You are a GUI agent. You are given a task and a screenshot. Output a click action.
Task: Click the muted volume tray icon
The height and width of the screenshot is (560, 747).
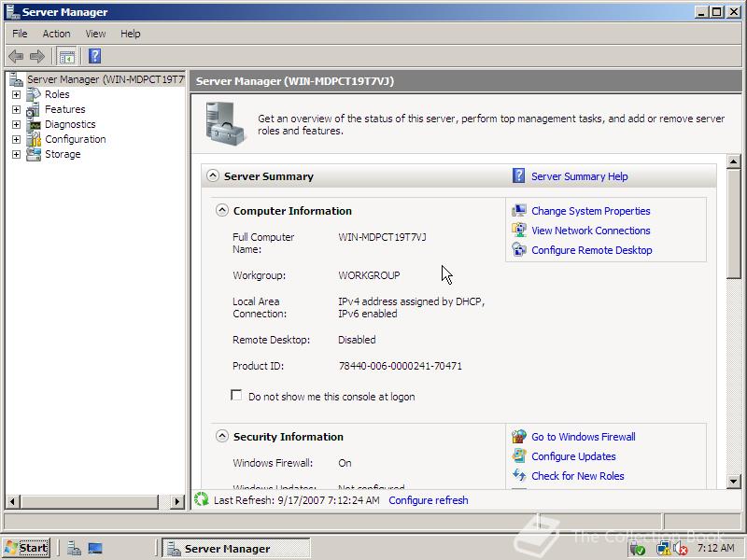point(681,549)
